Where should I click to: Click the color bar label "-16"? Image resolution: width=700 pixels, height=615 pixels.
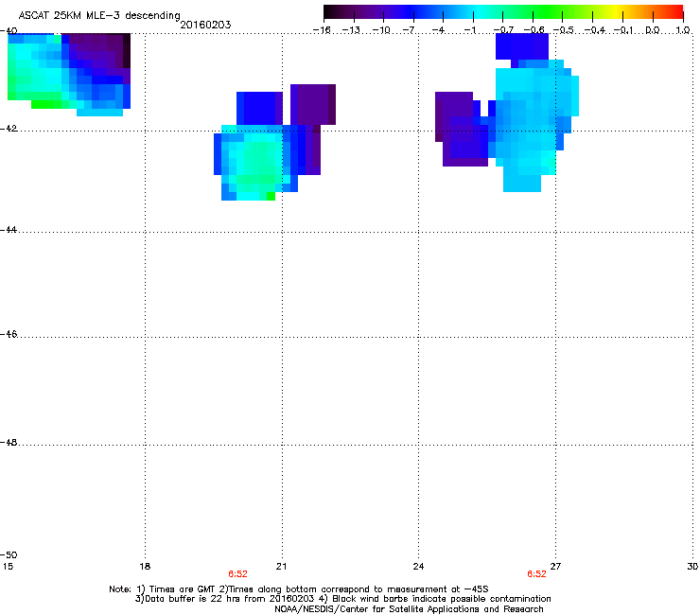pyautogui.click(x=322, y=30)
